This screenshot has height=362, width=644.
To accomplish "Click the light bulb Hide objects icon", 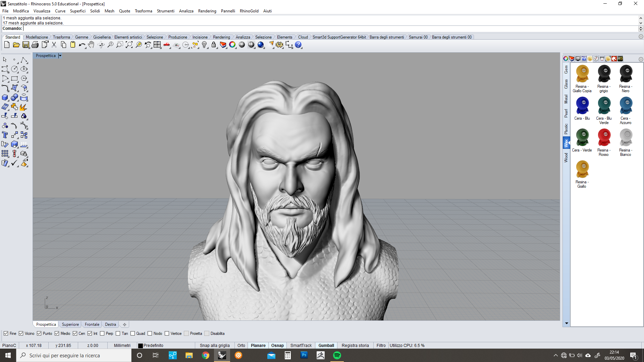I will pyautogui.click(x=204, y=45).
